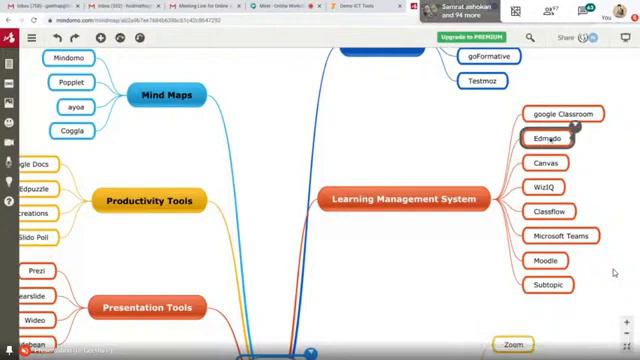Select the google Classroom node
640x360 pixels.
point(563,114)
